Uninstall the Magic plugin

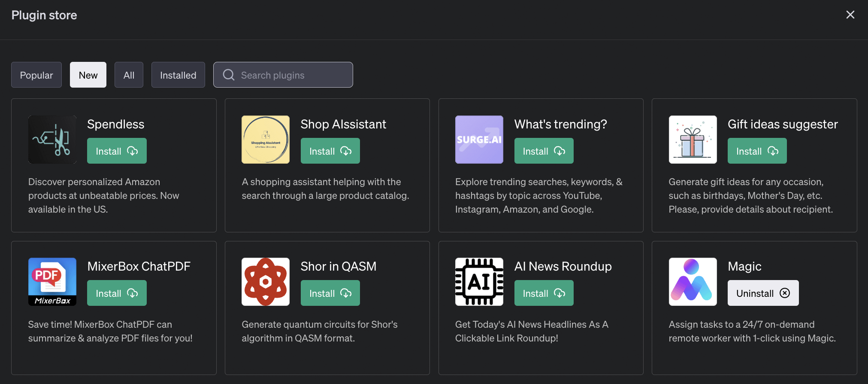763,293
